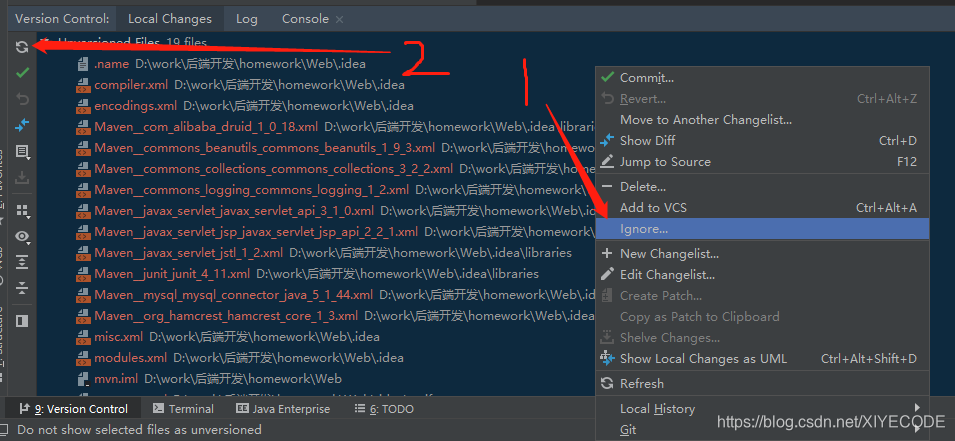Select Maven__junit_junit_4_11.xml
The height and width of the screenshot is (441, 955).
click(172, 274)
